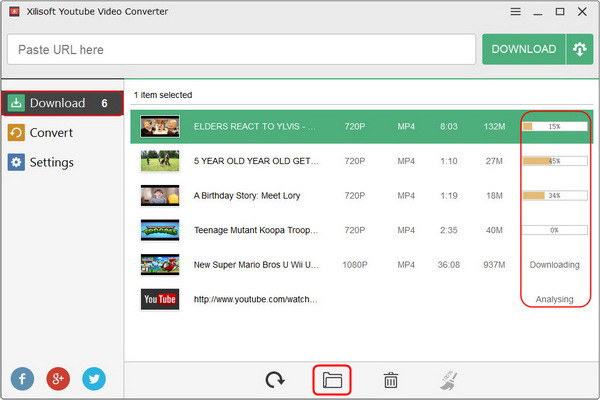Image resolution: width=600 pixels, height=400 pixels.
Task: Click the YouTube logo thumbnail
Action: [x=160, y=299]
